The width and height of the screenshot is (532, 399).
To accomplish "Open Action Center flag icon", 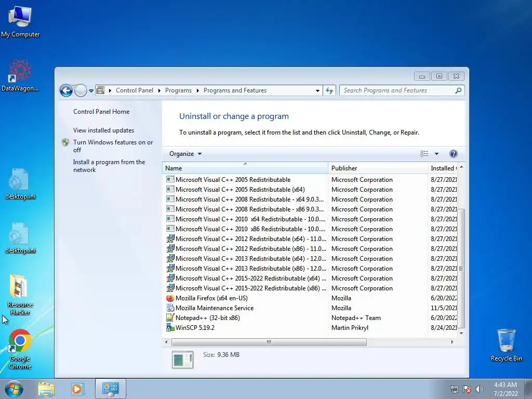I will [467, 389].
